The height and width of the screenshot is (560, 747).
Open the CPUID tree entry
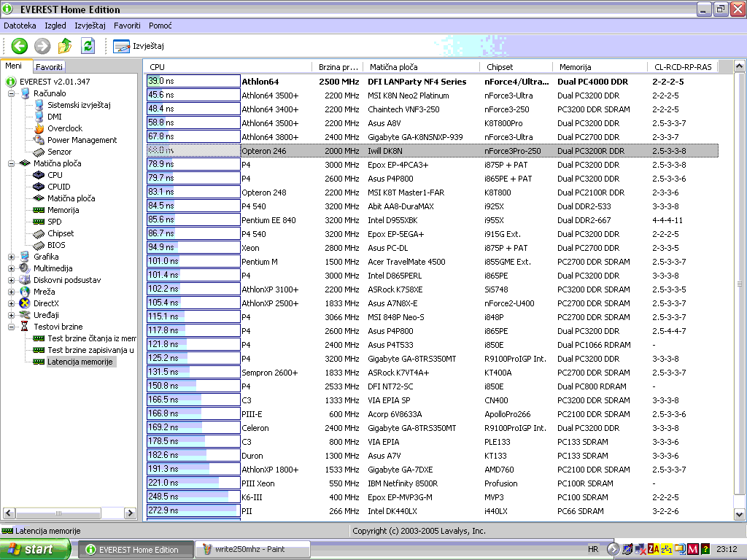tap(58, 187)
